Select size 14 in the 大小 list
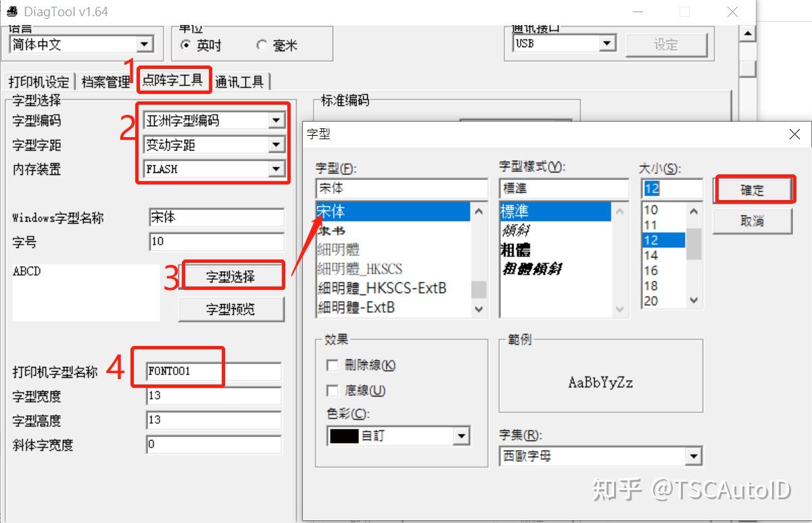 [x=650, y=255]
